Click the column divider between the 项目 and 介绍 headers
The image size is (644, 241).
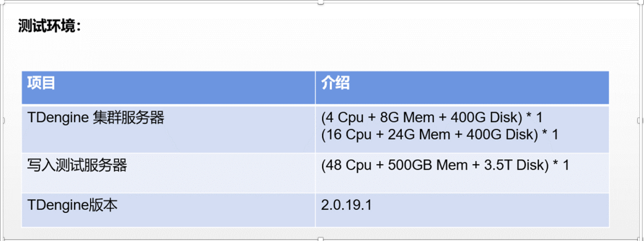[x=315, y=88]
